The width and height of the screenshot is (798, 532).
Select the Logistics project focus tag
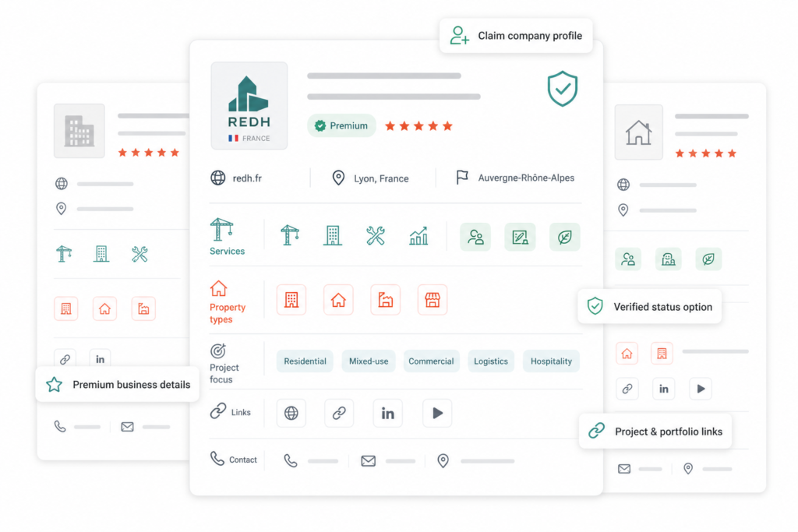(x=491, y=361)
